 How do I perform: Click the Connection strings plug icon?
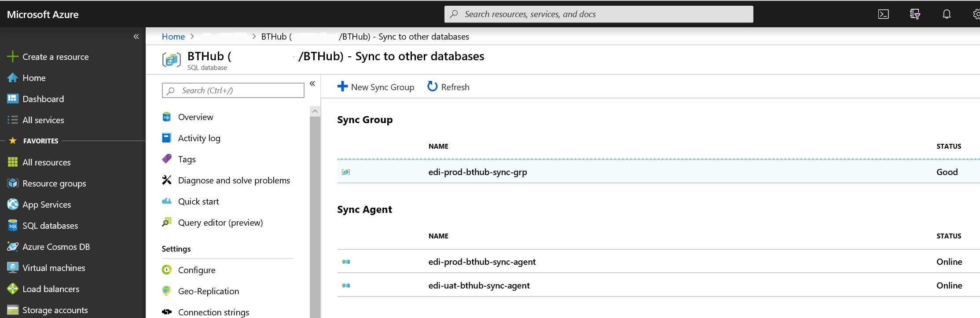click(167, 312)
